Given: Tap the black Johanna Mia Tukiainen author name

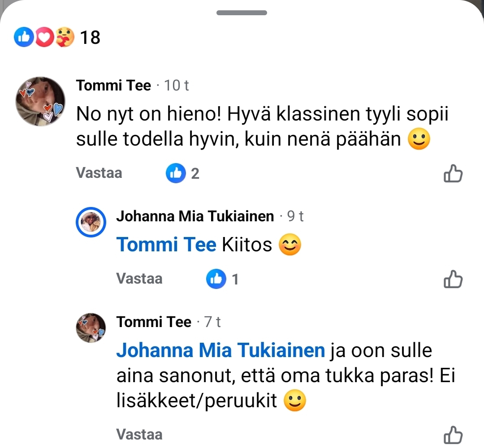Looking at the screenshot, I should click(x=194, y=217).
